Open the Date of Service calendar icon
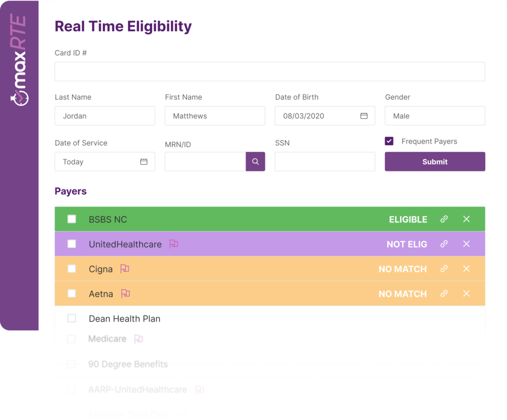 coord(144,161)
